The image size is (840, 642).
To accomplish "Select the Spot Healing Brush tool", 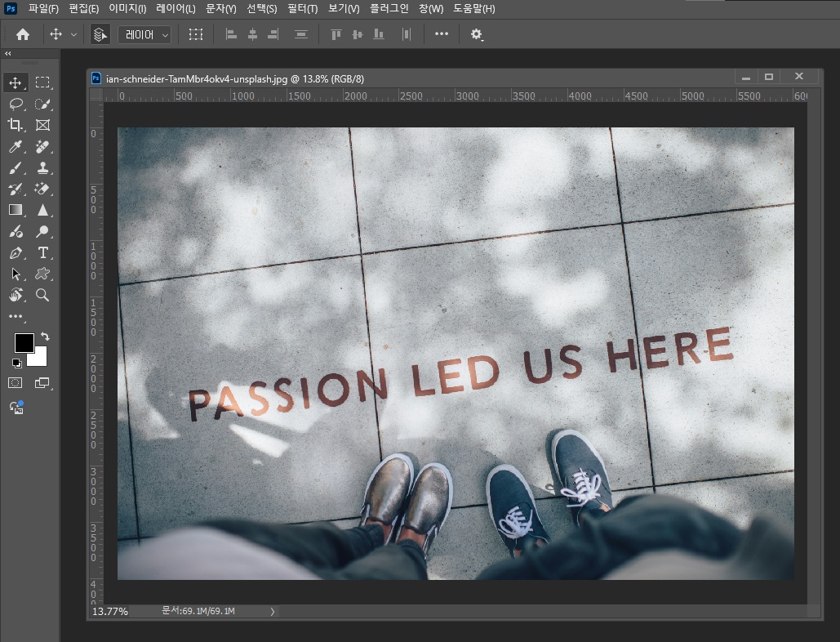I will coord(42,146).
